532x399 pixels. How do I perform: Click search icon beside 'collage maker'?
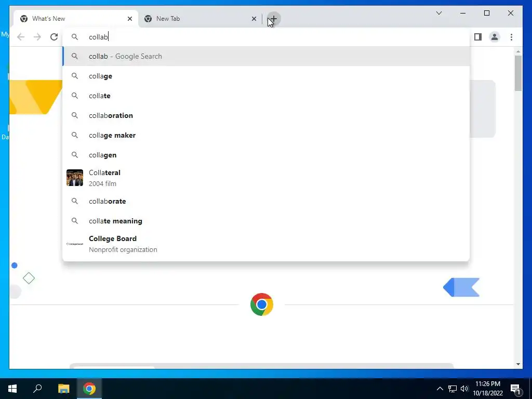pos(75,135)
